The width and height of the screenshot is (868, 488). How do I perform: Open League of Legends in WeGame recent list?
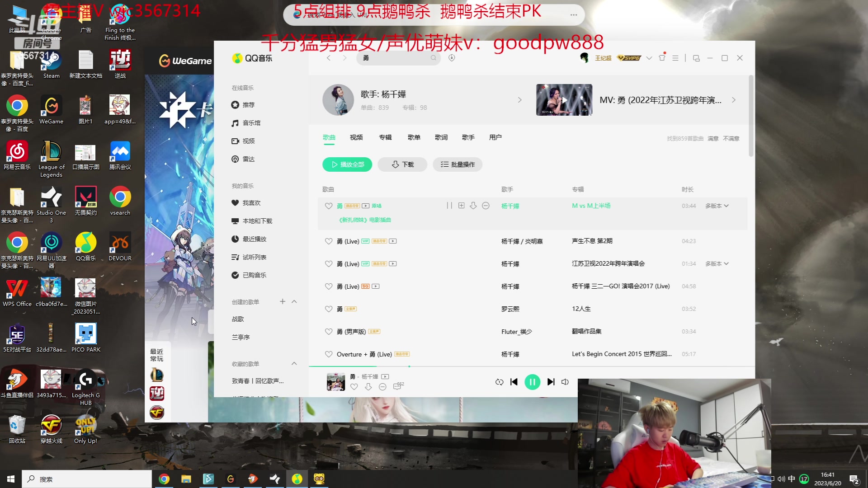point(156,375)
